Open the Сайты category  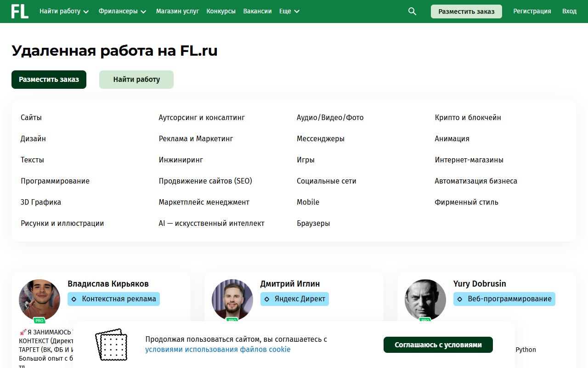pos(31,118)
